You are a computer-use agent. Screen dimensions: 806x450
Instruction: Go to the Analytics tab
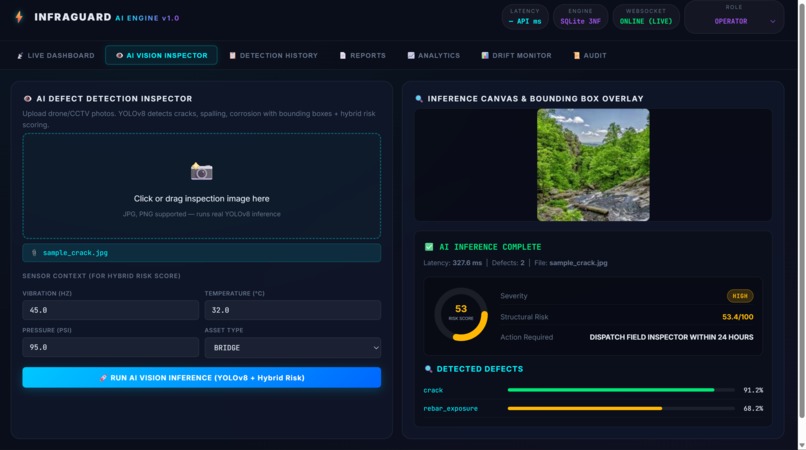433,56
